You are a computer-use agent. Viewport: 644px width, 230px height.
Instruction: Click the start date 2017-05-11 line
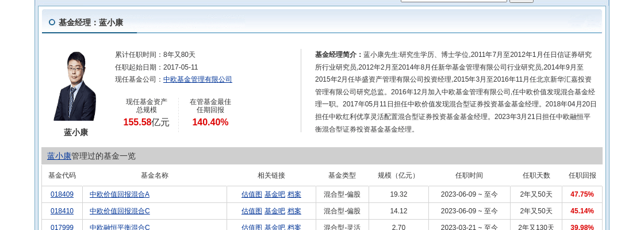coord(156,67)
